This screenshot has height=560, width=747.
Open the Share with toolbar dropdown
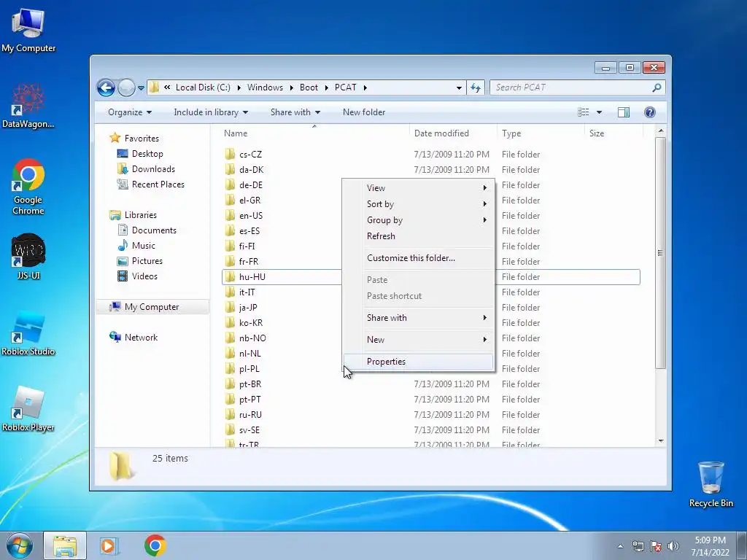click(295, 112)
